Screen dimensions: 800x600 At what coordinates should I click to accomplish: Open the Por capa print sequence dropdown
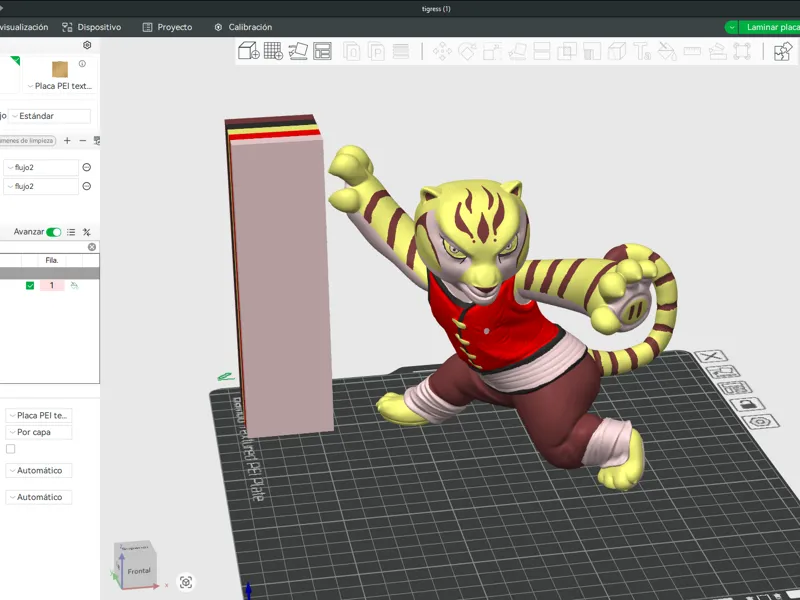point(39,432)
